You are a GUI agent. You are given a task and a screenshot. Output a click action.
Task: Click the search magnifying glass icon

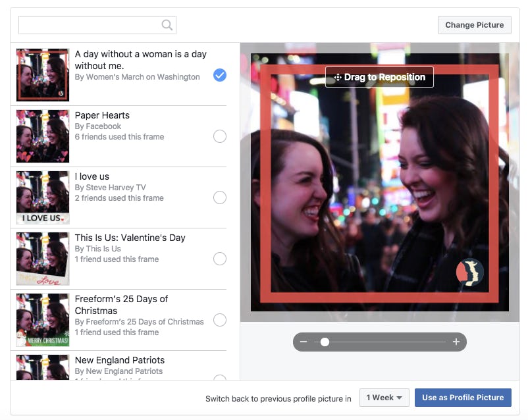tap(168, 24)
